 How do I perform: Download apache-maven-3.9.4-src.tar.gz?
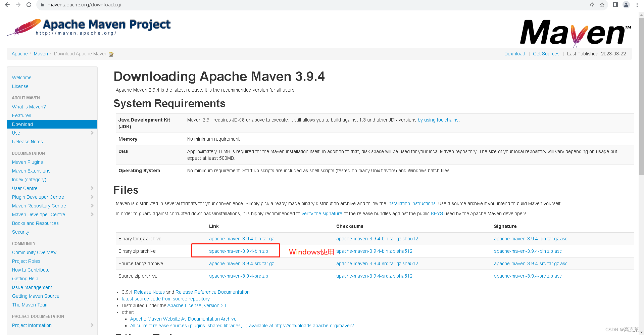pos(242,264)
